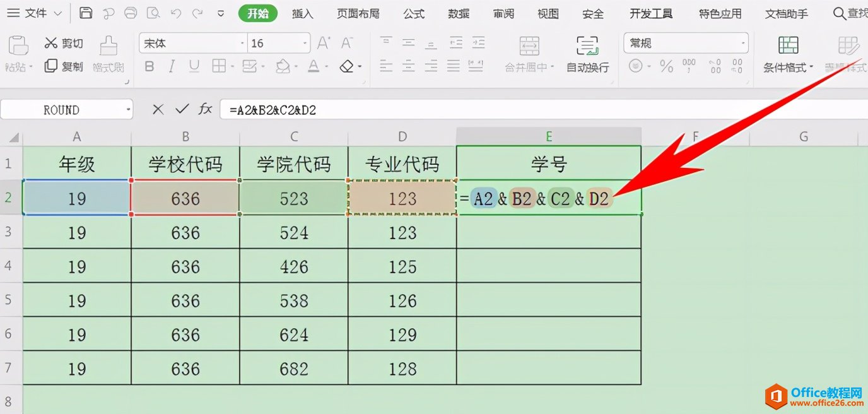The height and width of the screenshot is (414, 868).
Task: Click the cancel X in formula bar
Action: coord(158,110)
